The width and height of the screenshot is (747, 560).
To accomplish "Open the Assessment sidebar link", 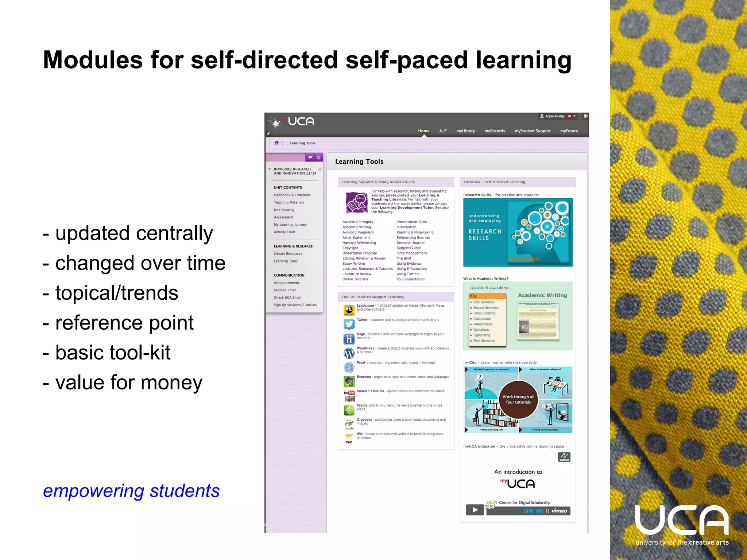I will pos(283,217).
